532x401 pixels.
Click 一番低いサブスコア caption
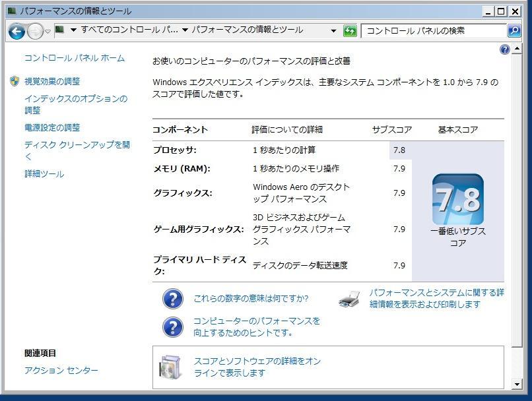(457, 237)
